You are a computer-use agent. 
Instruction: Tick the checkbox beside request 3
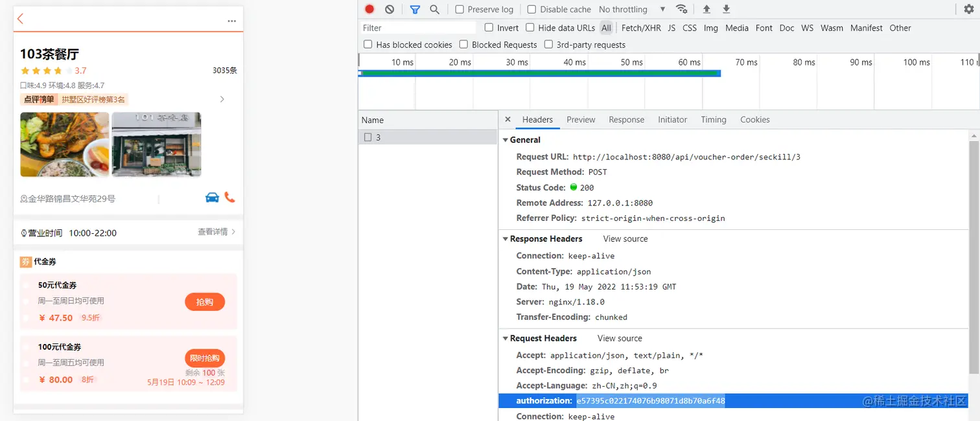coord(367,137)
